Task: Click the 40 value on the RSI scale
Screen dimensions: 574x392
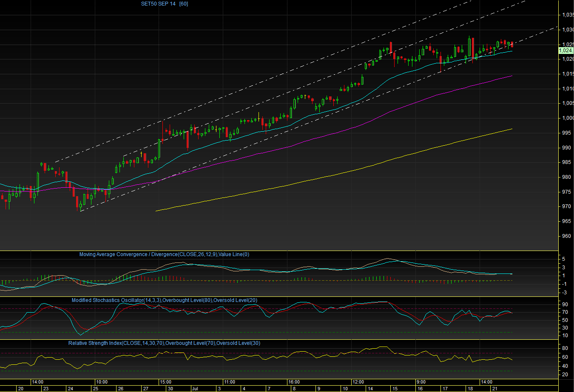Action: (x=565, y=366)
